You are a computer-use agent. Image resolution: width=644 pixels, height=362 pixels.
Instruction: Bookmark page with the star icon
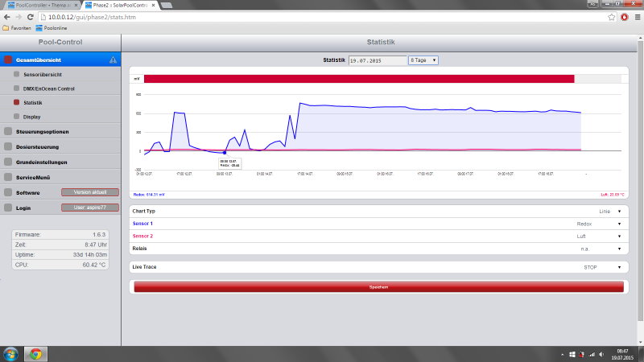(x=612, y=17)
